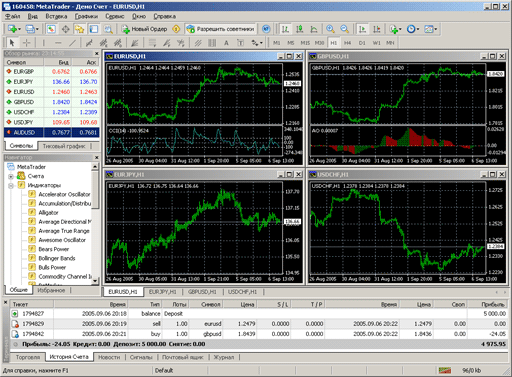This screenshot has height=377, width=512.
Task: Launch MetaEditor via yellow diamond icon
Action: [176, 29]
